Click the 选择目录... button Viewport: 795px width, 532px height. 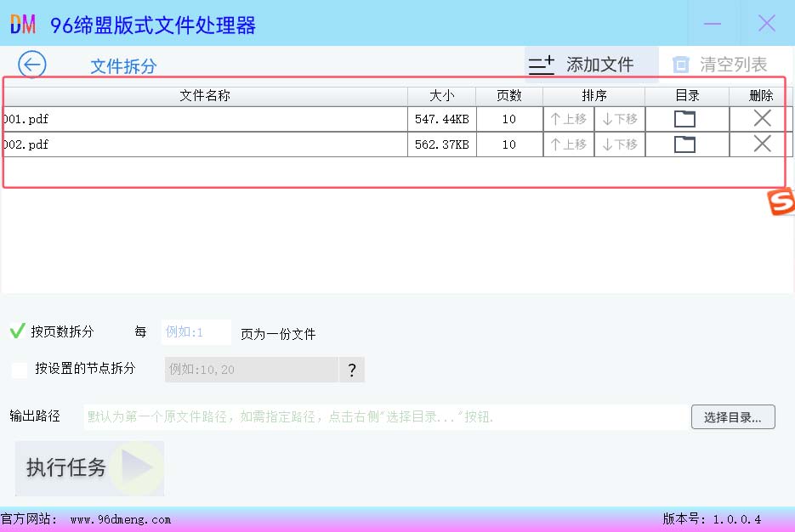[x=733, y=417]
